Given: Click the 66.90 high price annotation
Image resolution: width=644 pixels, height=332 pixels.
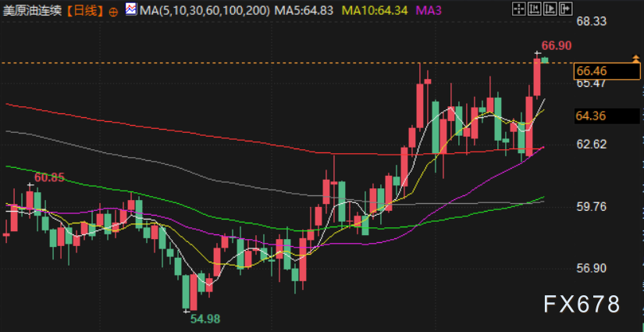Looking at the screenshot, I should (557, 46).
